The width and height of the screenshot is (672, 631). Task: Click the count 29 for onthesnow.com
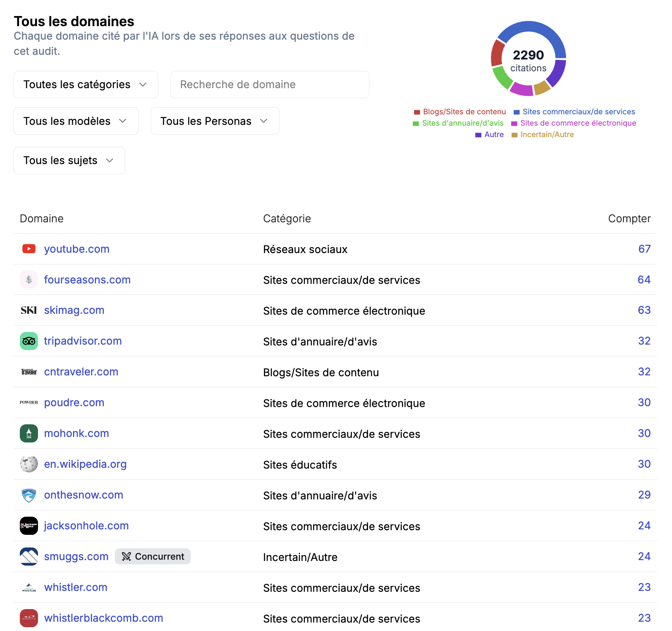(645, 495)
